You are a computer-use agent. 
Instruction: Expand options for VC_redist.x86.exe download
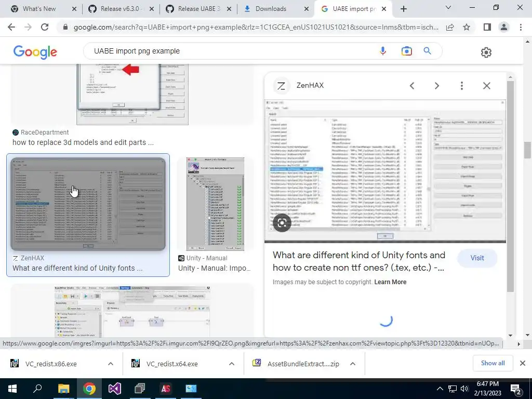click(111, 364)
